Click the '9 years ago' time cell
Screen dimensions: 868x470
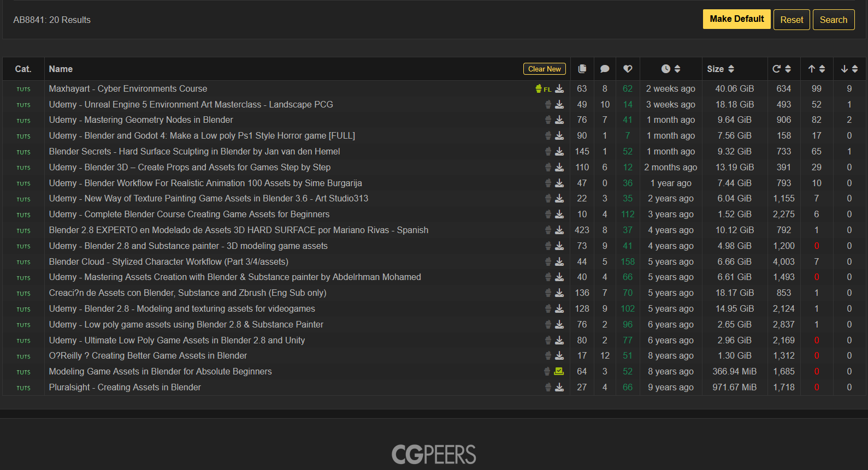click(x=671, y=387)
